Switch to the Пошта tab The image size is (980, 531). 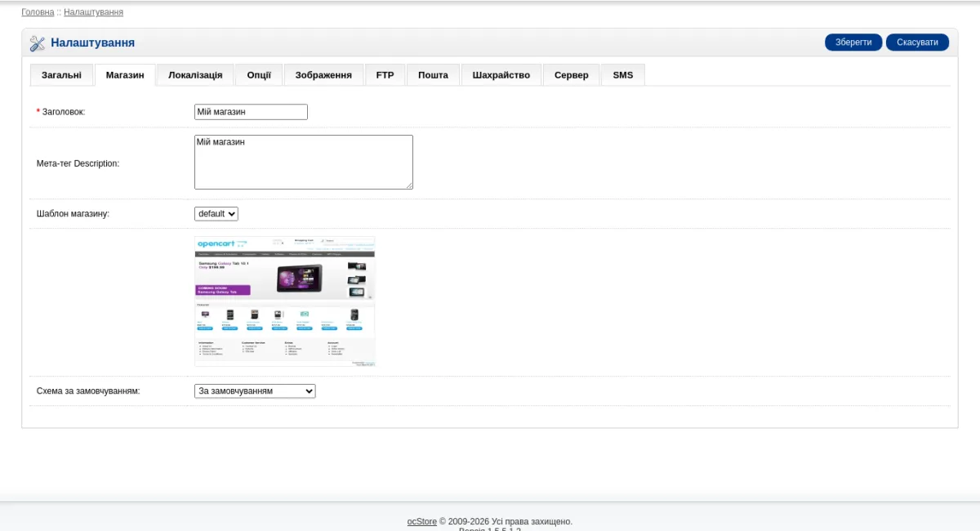[x=433, y=75]
